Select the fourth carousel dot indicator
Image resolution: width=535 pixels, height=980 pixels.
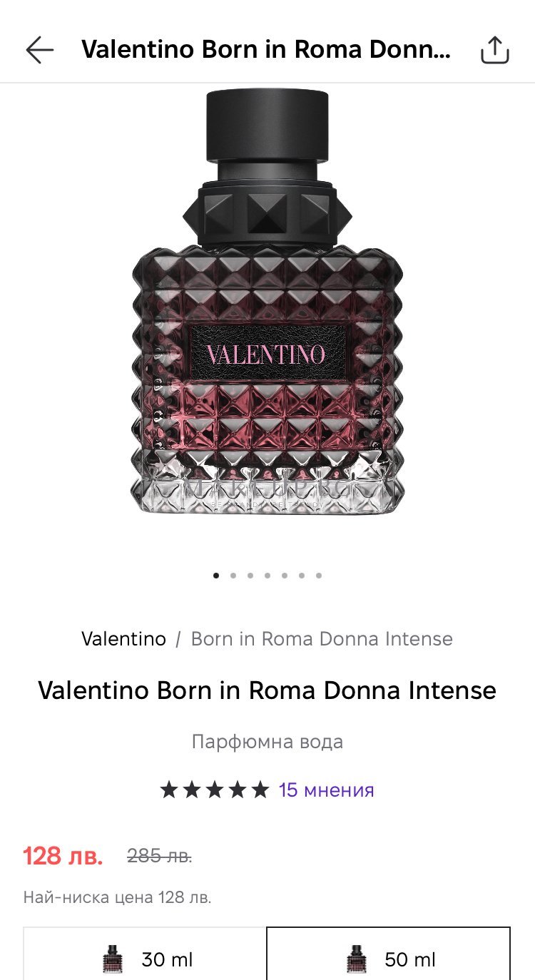pyautogui.click(x=267, y=575)
